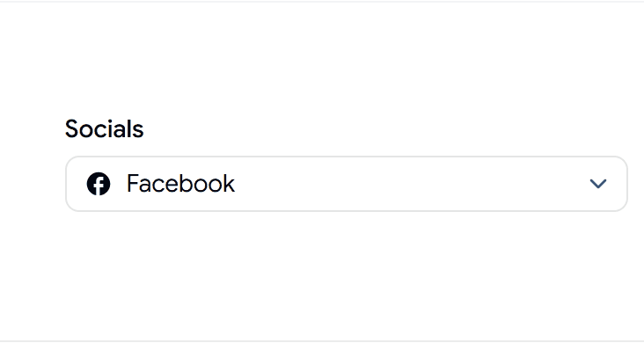Show social network options list
Screen dimensions: 644x343
coord(347,184)
